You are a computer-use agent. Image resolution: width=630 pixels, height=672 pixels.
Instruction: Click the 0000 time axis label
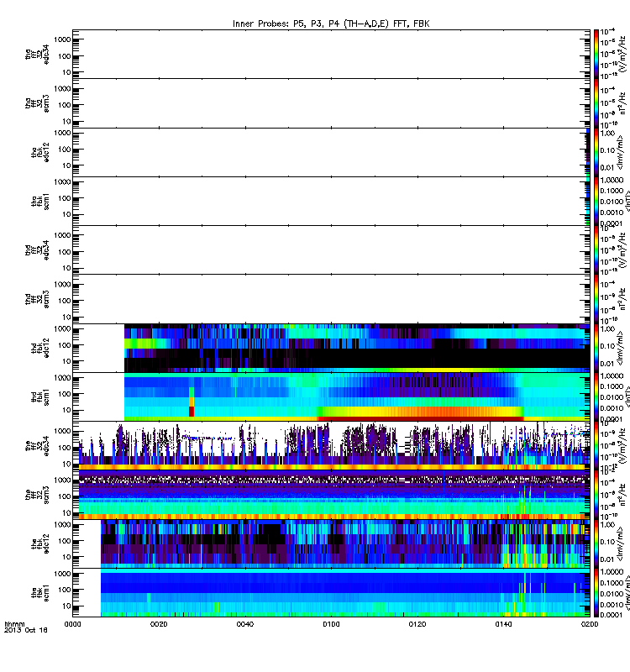72,624
